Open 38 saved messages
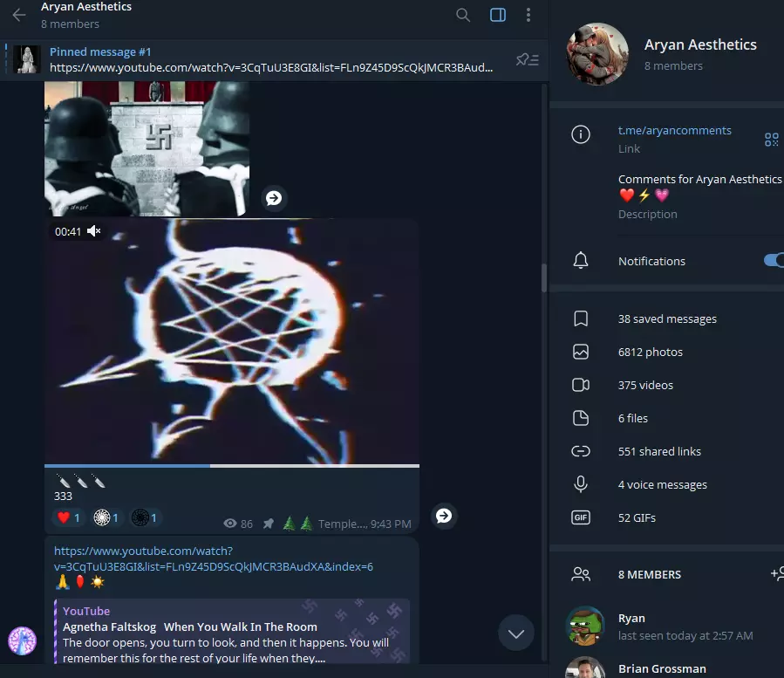The width and height of the screenshot is (784, 678). [x=666, y=318]
